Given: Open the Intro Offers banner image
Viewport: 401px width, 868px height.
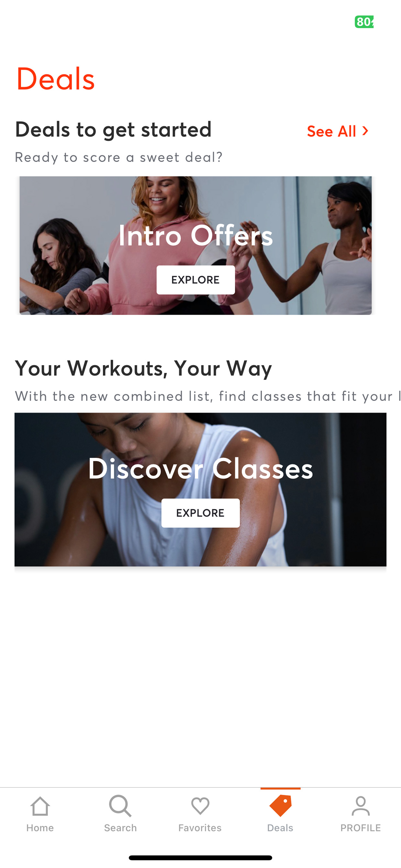Looking at the screenshot, I should click(195, 245).
